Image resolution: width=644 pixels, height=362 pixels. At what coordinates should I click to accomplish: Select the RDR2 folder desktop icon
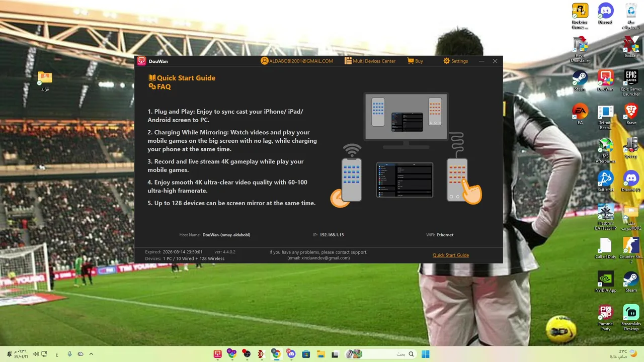click(x=631, y=217)
